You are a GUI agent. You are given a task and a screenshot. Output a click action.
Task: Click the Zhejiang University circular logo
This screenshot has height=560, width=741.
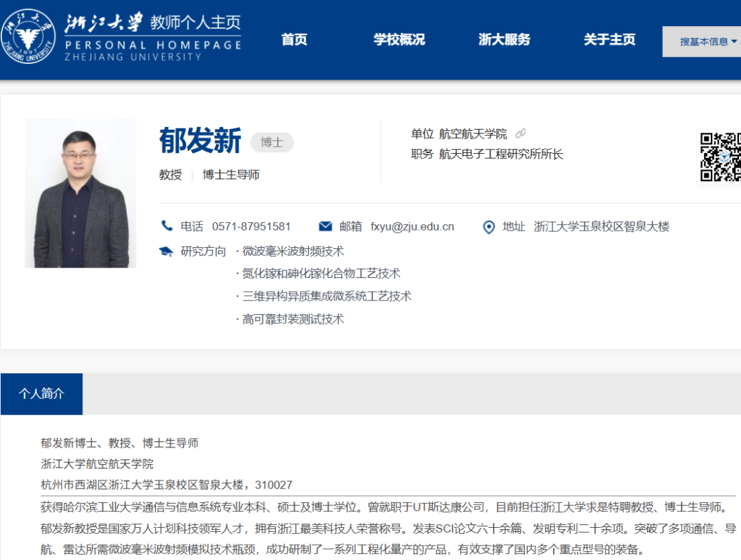coord(29,36)
